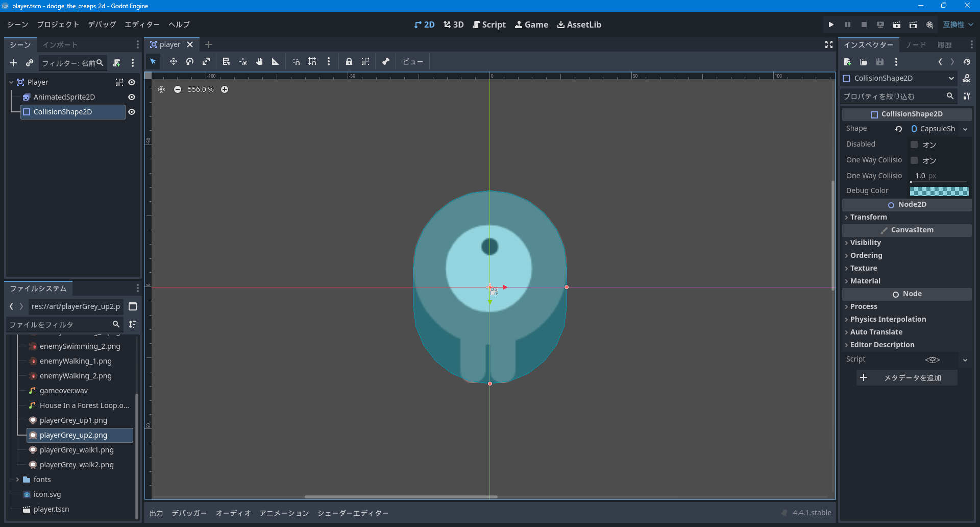This screenshot has height=527, width=980.
Task: Open the Debug Color swatch
Action: 939,191
